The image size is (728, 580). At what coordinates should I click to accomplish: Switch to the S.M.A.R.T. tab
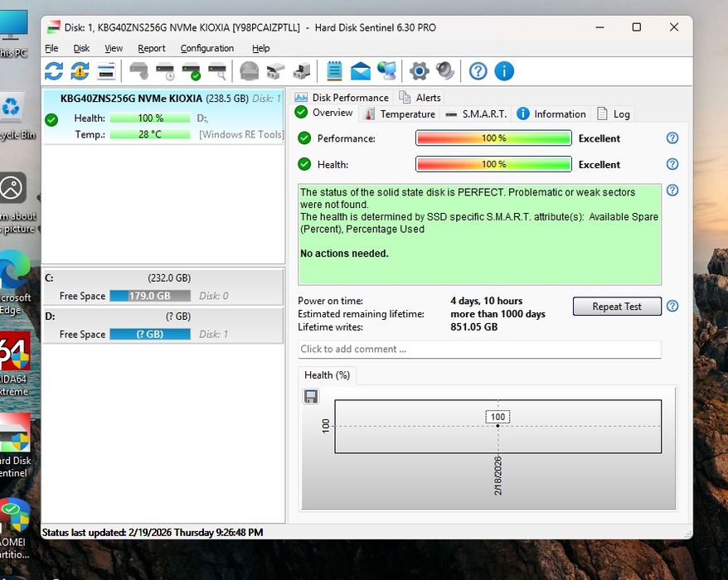click(x=476, y=114)
